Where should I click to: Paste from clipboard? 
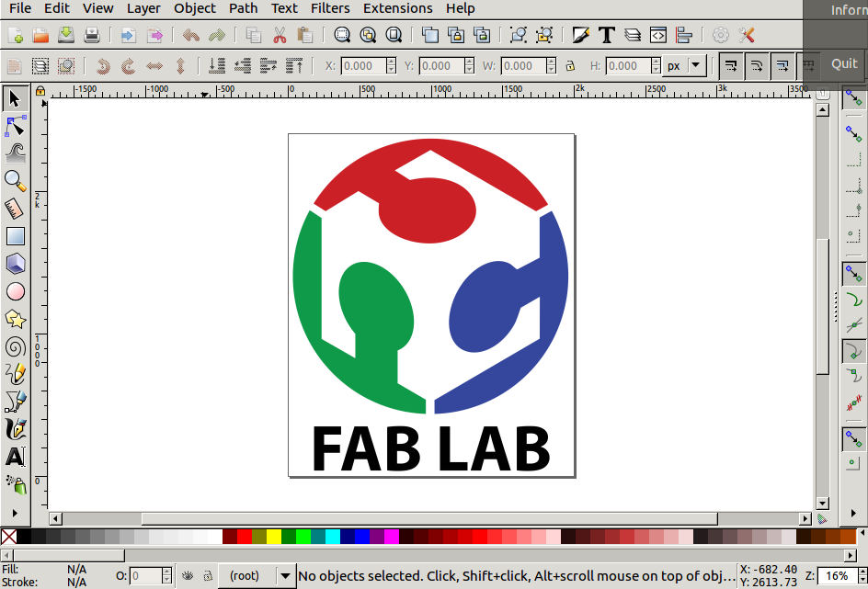pos(305,36)
